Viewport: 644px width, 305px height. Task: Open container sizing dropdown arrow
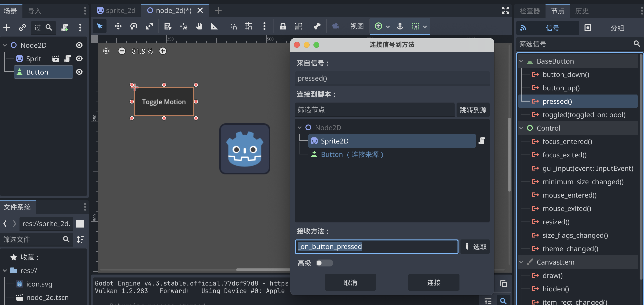[388, 27]
